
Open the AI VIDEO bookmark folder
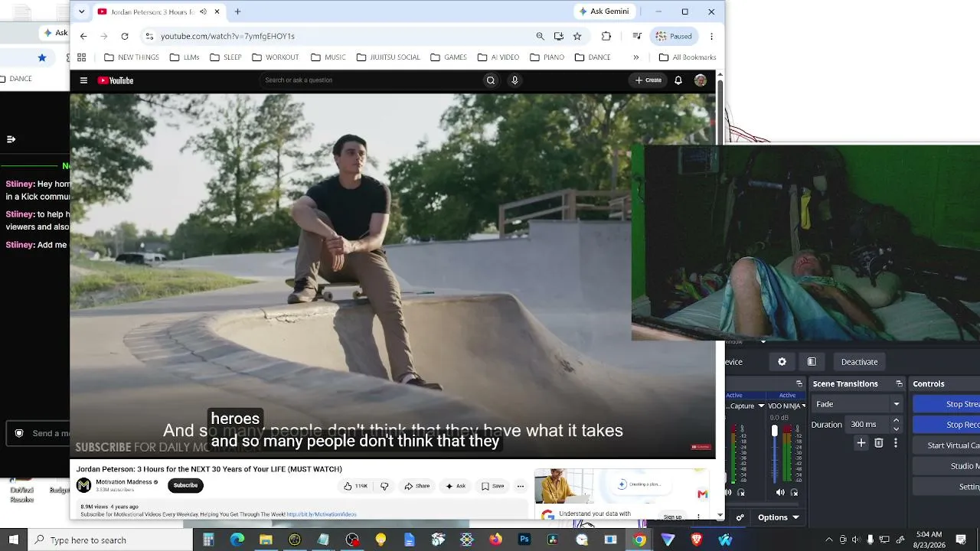click(498, 57)
